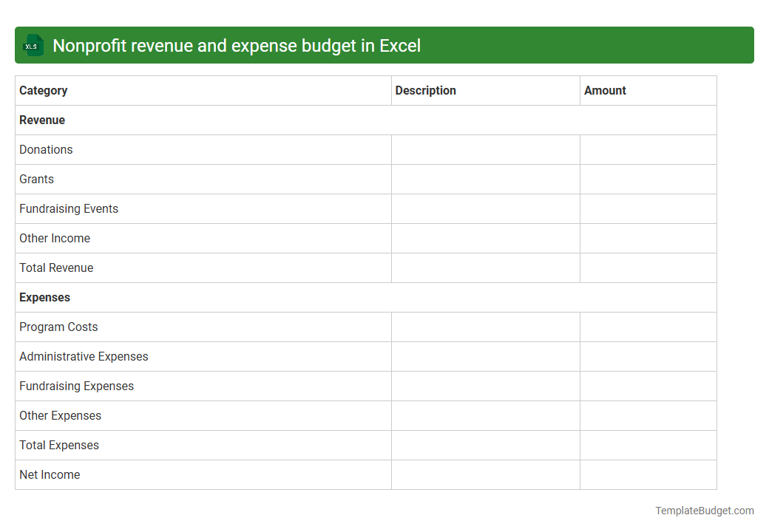Click the Fundraising Events cell
This screenshot has width=769, height=532.
point(69,208)
